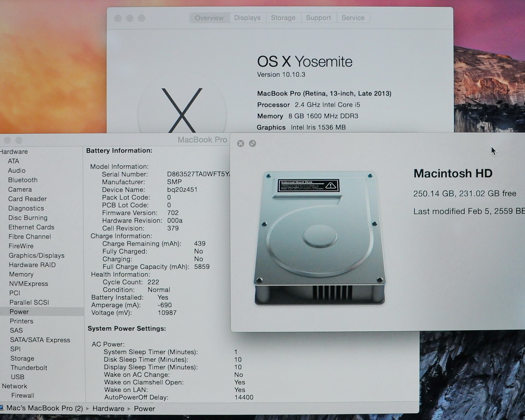The width and height of the screenshot is (525, 420).
Task: Click the System Power Settings heading
Action: (127, 329)
